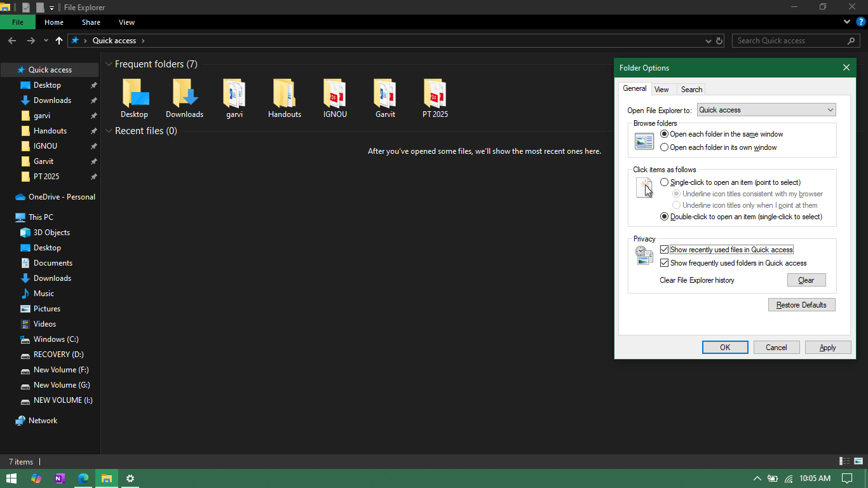Expand the address bar history dropdown
The height and width of the screenshot is (488, 868).
point(709,41)
